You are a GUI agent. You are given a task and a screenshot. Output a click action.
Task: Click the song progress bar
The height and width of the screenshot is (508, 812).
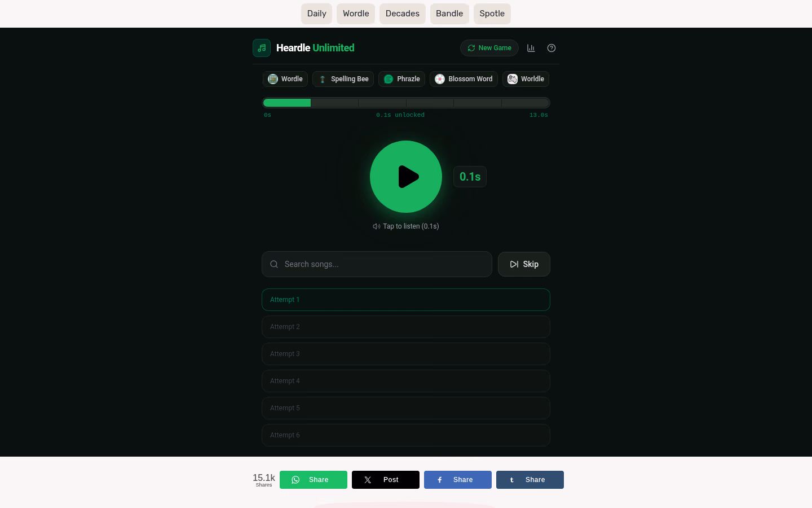click(406, 103)
